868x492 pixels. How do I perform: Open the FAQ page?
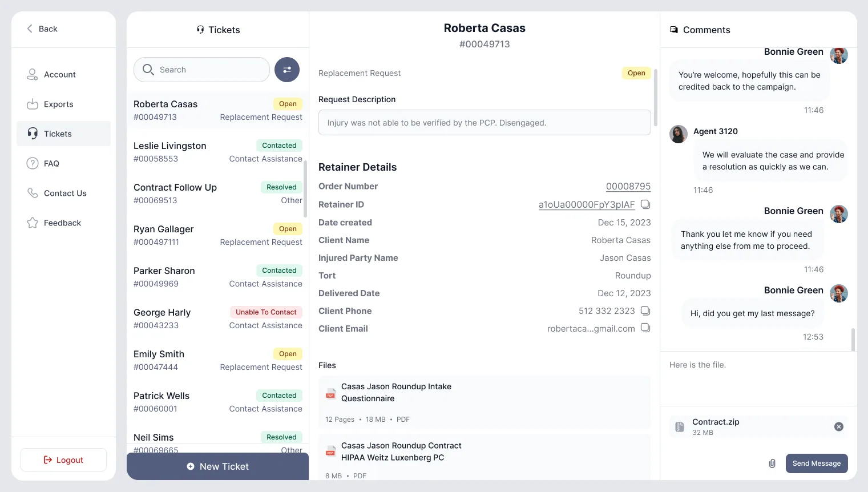click(x=64, y=163)
